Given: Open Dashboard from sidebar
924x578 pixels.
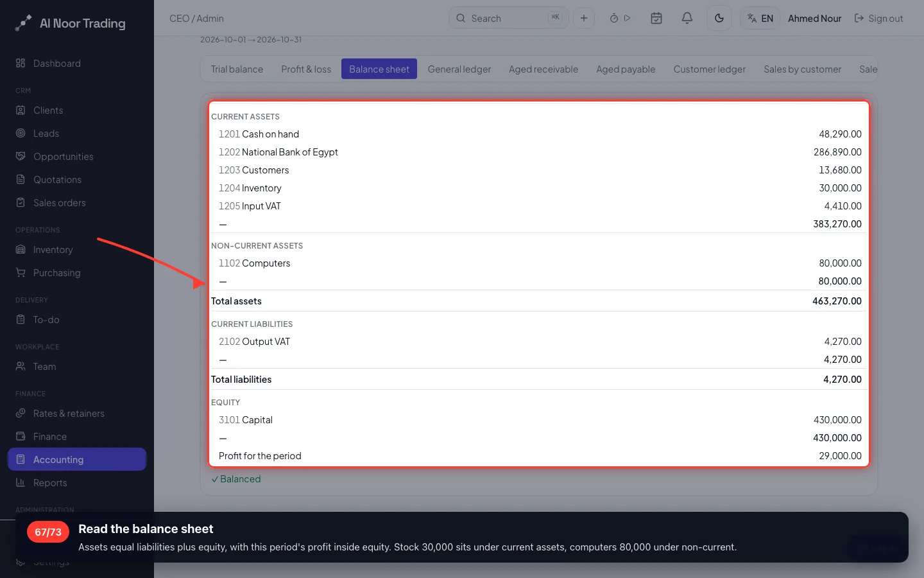Looking at the screenshot, I should click(57, 63).
